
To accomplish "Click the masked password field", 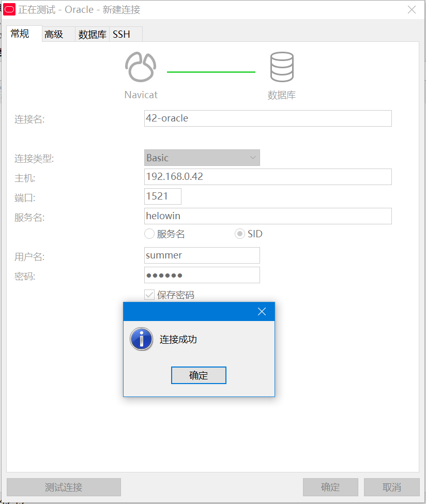I will point(202,275).
